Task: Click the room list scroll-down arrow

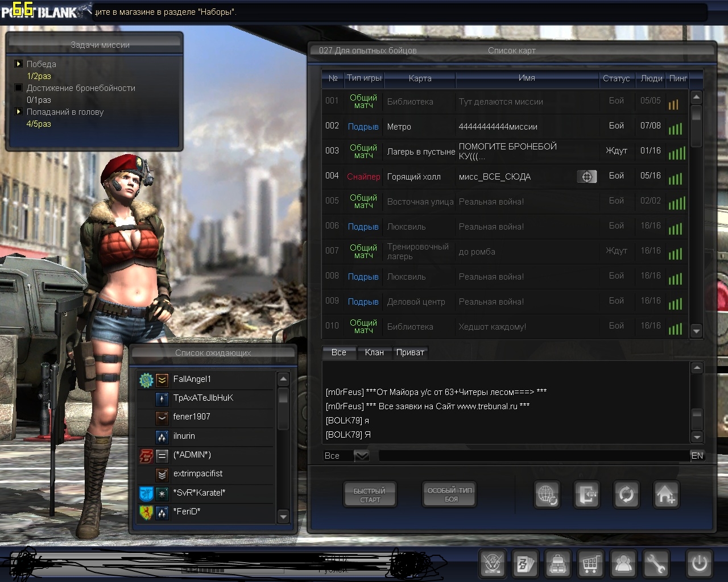Action: [x=696, y=330]
